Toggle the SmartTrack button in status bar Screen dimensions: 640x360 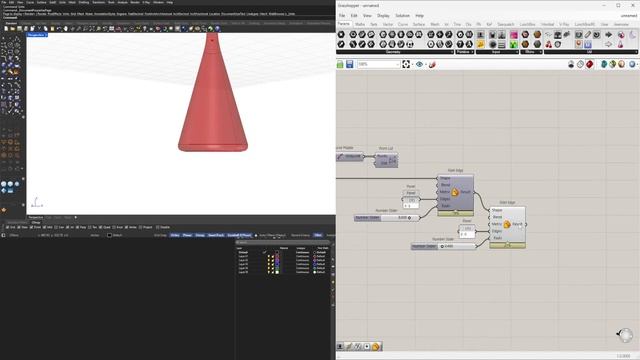click(x=216, y=236)
